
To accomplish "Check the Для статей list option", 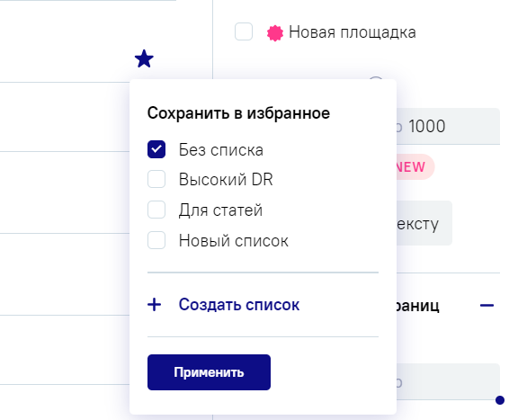I will click(x=156, y=210).
